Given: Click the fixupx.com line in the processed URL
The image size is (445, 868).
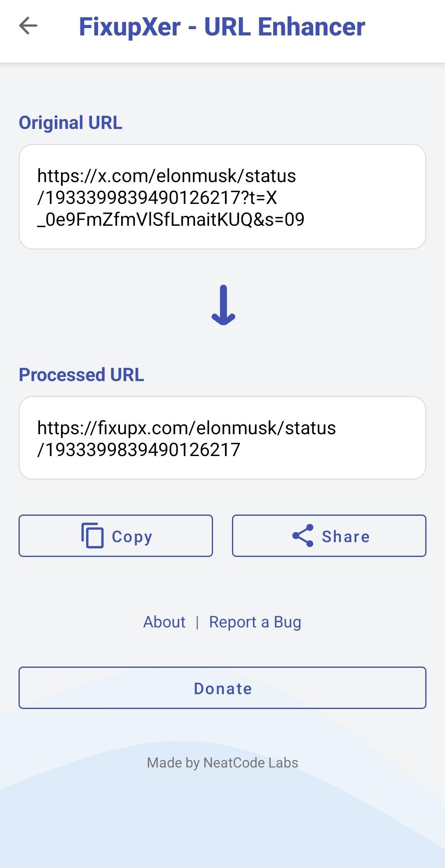Looking at the screenshot, I should (186, 428).
